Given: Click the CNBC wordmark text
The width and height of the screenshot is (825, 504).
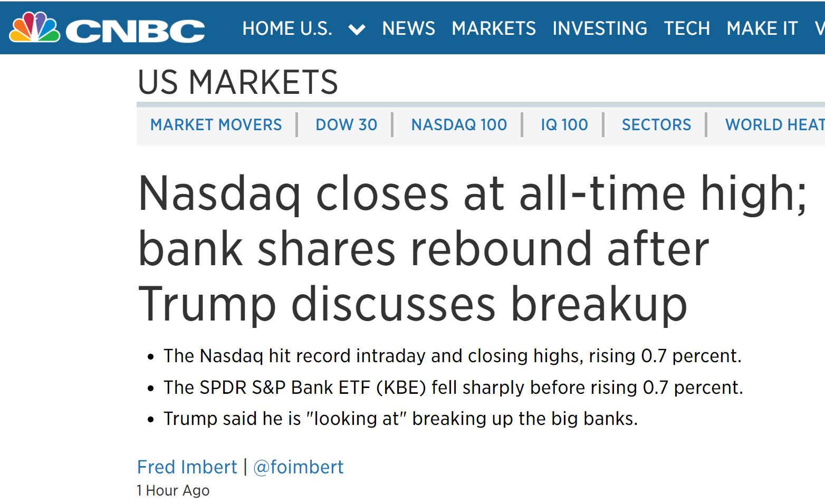Looking at the screenshot, I should 135,31.
